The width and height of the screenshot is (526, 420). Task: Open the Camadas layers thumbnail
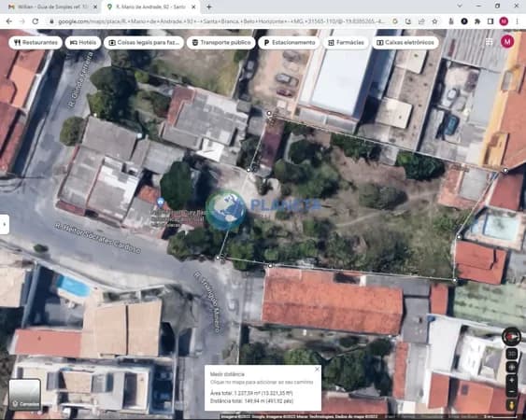pos(25,395)
